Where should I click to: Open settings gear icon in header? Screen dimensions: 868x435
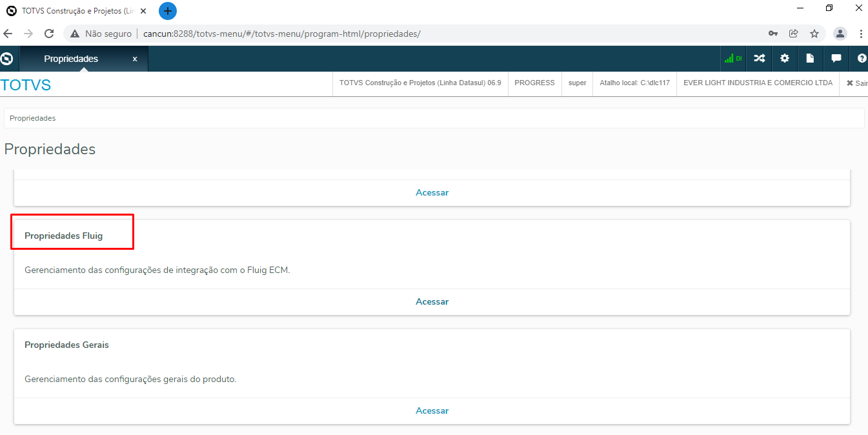coord(785,59)
